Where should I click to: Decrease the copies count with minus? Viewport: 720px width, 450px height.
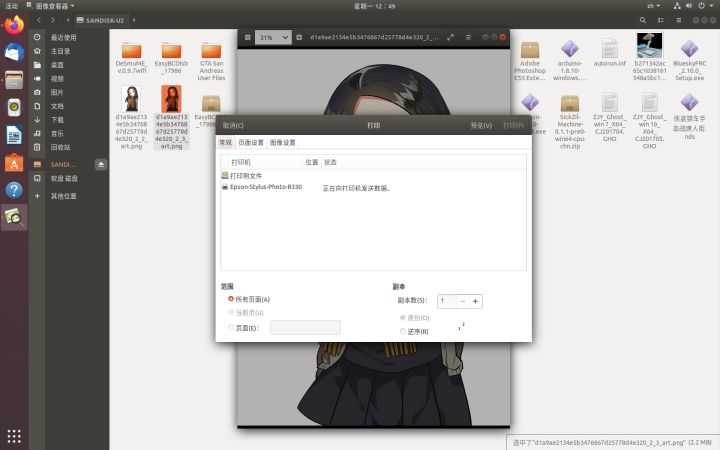pos(462,301)
